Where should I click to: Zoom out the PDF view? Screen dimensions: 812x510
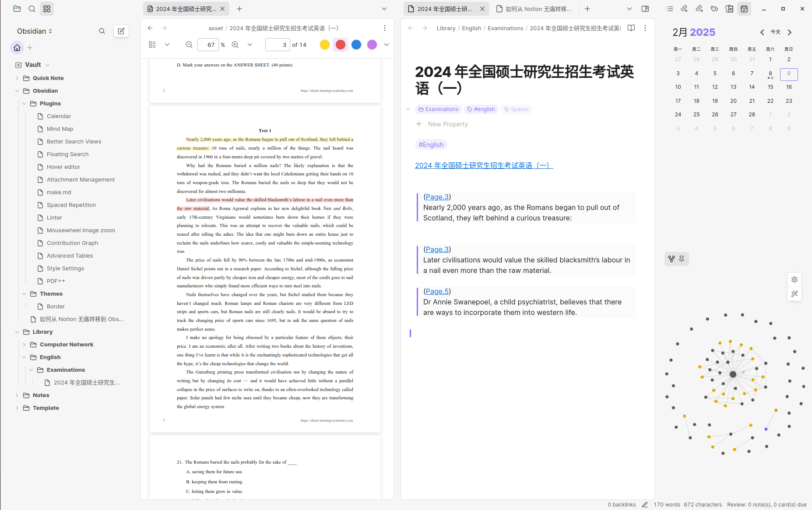(189, 45)
